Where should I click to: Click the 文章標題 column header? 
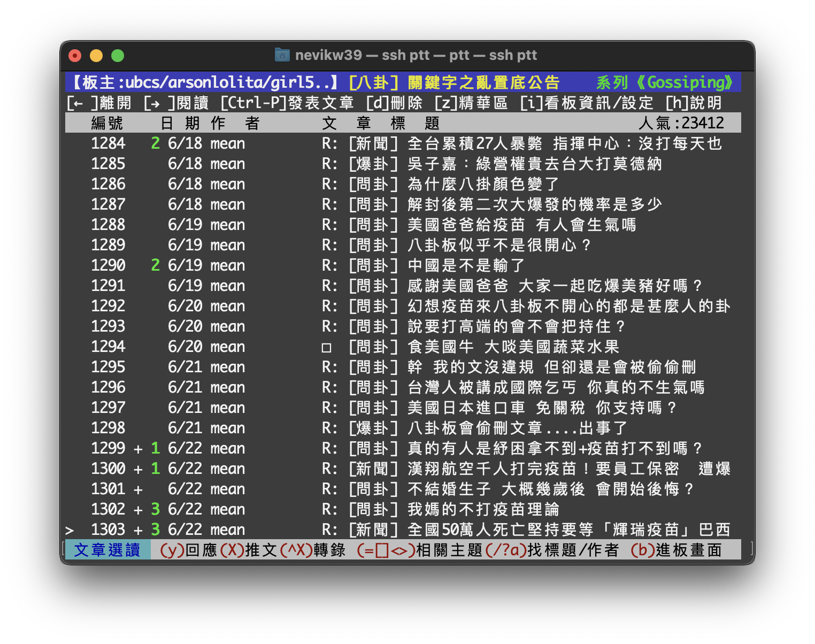[381, 123]
